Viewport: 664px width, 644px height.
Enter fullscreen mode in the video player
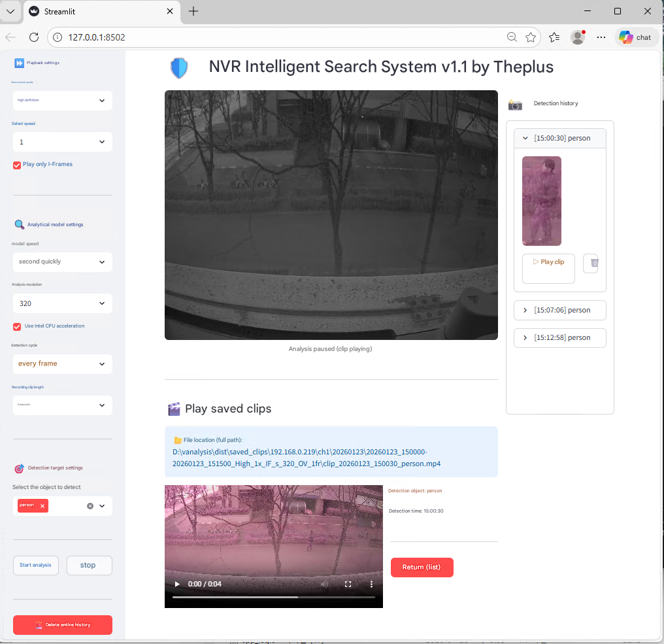coord(348,584)
